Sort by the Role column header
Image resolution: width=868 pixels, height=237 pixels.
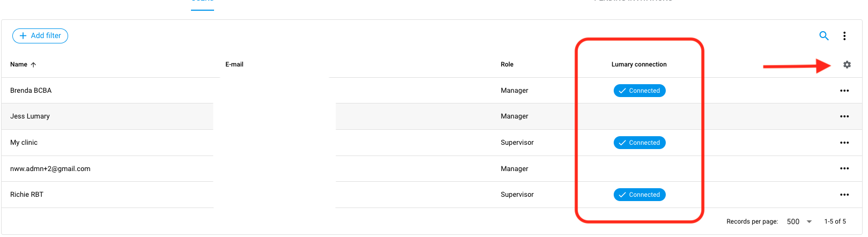coord(507,64)
